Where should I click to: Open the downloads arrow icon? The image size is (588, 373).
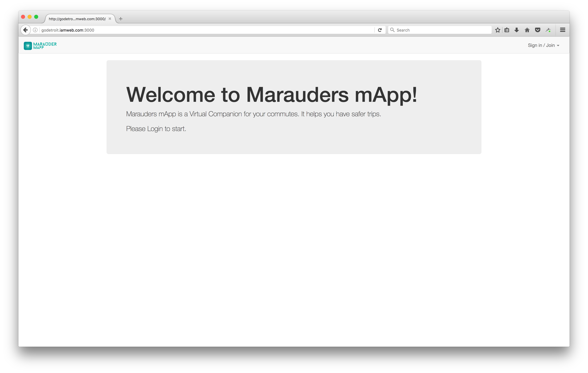coord(516,30)
